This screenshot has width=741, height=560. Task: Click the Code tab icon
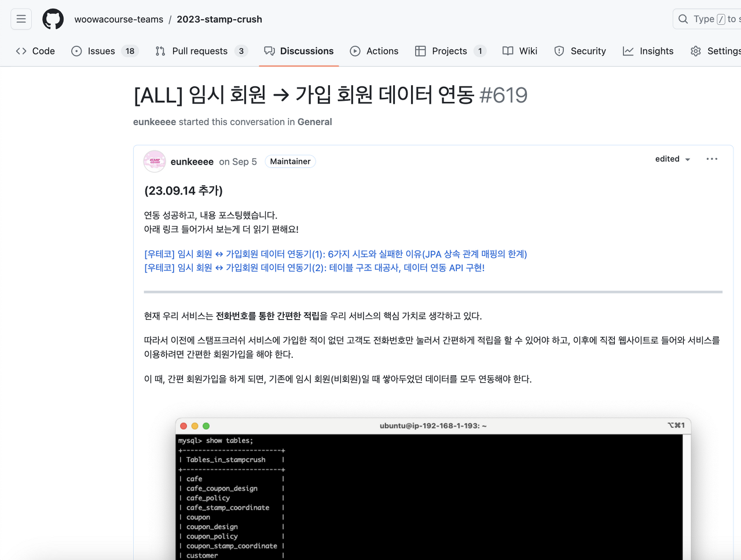pyautogui.click(x=21, y=51)
